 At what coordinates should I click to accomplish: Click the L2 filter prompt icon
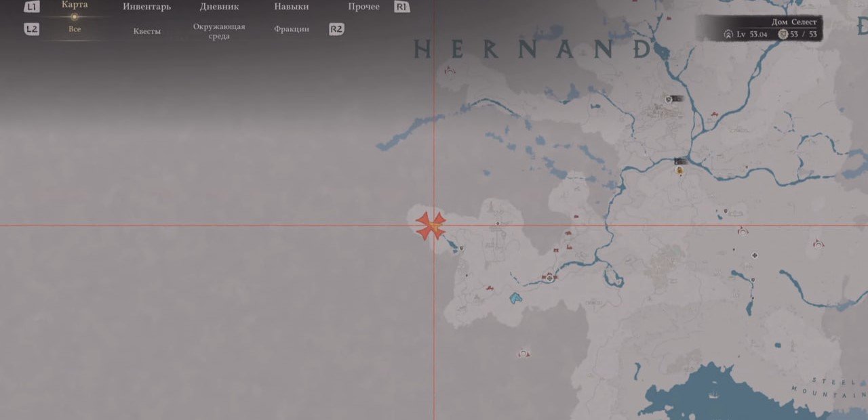[x=31, y=29]
